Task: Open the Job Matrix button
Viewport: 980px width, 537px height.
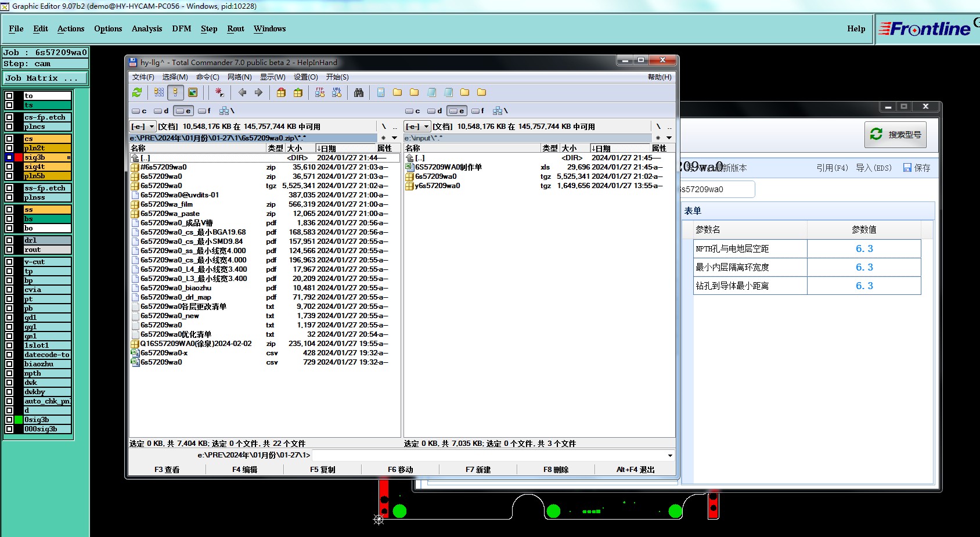Action: click(x=45, y=78)
